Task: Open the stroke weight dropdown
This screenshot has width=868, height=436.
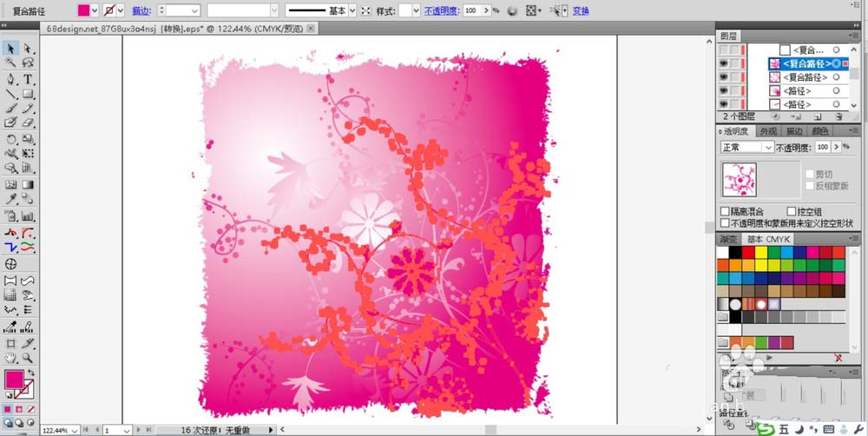Action: 194,10
